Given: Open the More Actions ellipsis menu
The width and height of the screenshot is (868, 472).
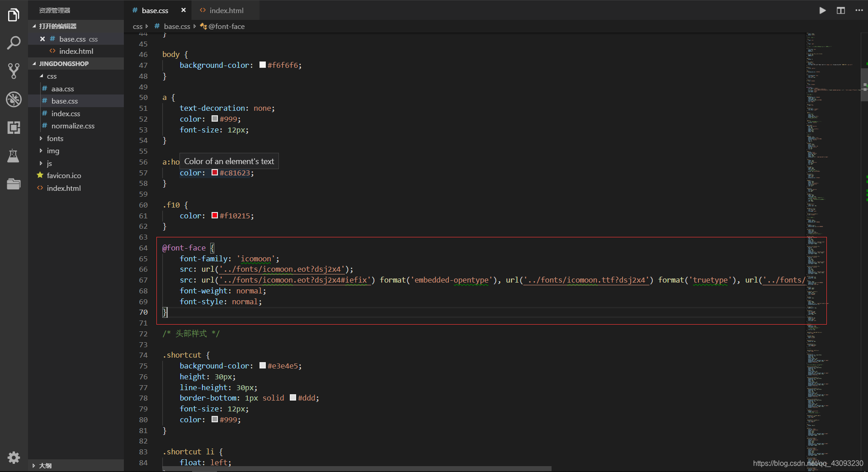Looking at the screenshot, I should point(859,10).
